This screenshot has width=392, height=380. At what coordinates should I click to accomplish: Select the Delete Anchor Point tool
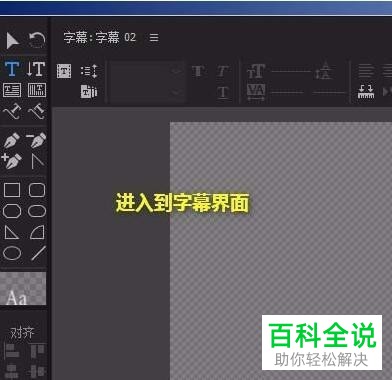36,140
